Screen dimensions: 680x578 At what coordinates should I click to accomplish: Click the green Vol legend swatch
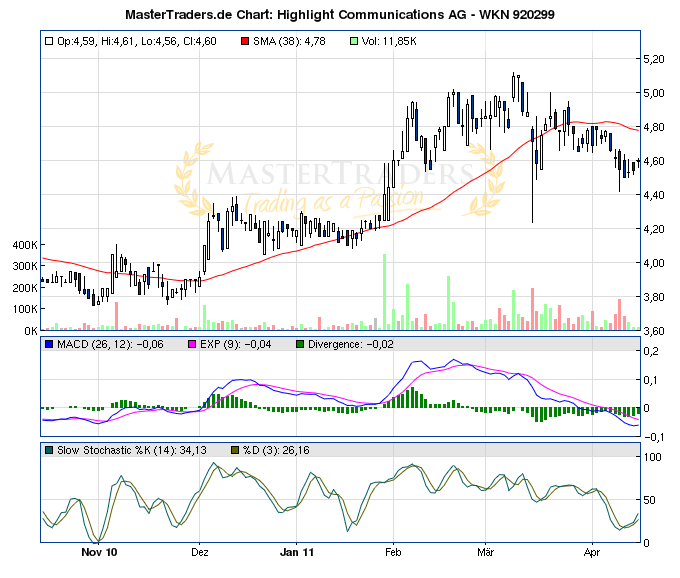click(x=354, y=41)
